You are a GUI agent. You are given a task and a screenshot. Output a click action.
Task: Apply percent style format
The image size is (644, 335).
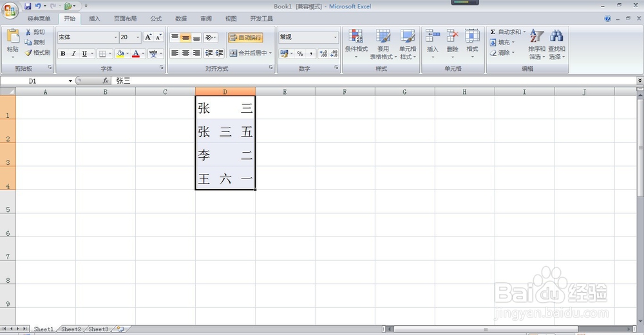[x=300, y=53]
